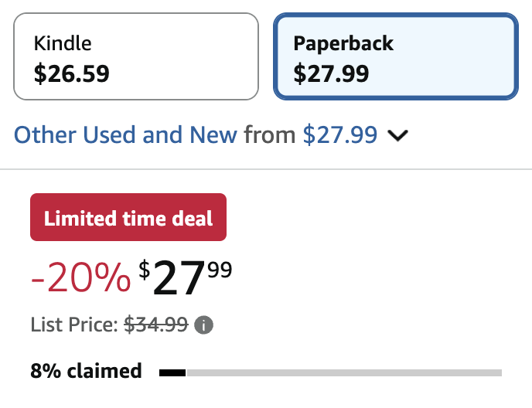Click the struck-through $34.99 list price
The image size is (532, 408).
coord(155,325)
